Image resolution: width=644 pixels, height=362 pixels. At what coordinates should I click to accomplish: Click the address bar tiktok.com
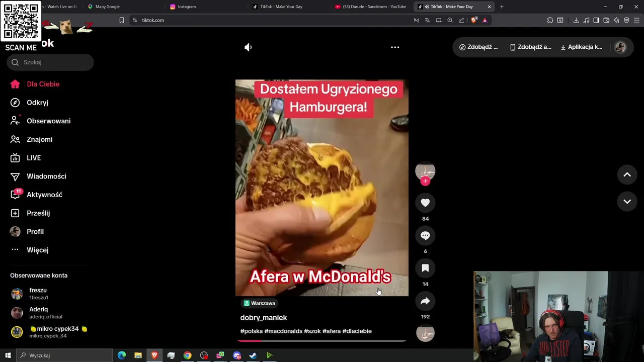pyautogui.click(x=153, y=20)
